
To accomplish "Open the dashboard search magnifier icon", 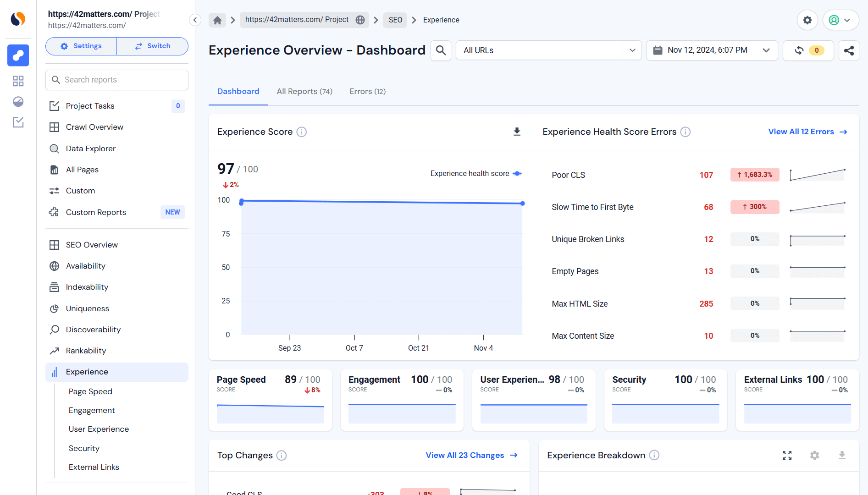I will [441, 50].
